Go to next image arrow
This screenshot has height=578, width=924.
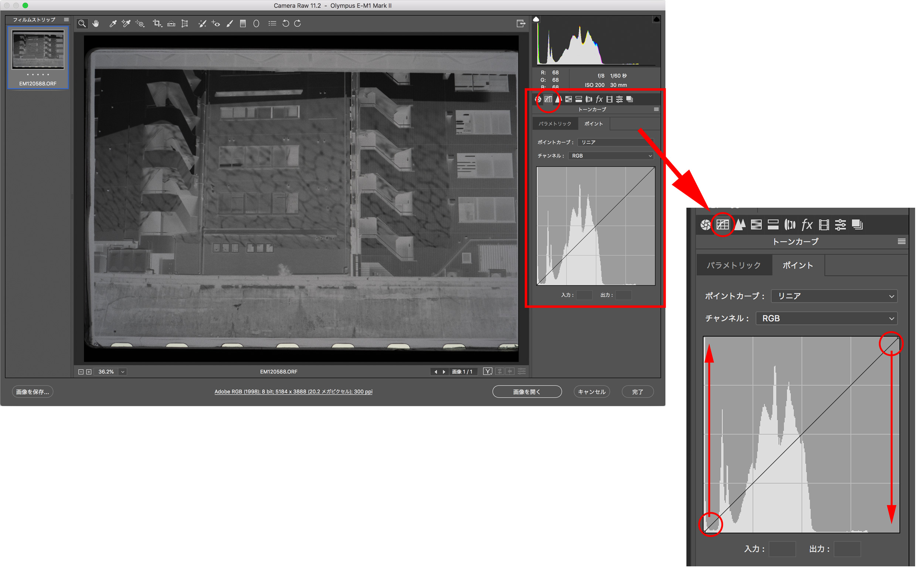[x=444, y=372]
